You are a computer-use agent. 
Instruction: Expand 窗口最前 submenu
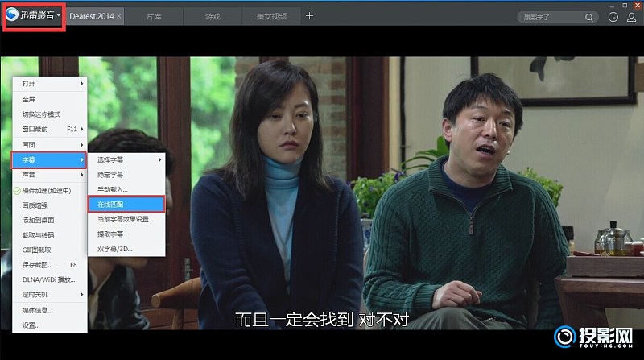[50, 129]
